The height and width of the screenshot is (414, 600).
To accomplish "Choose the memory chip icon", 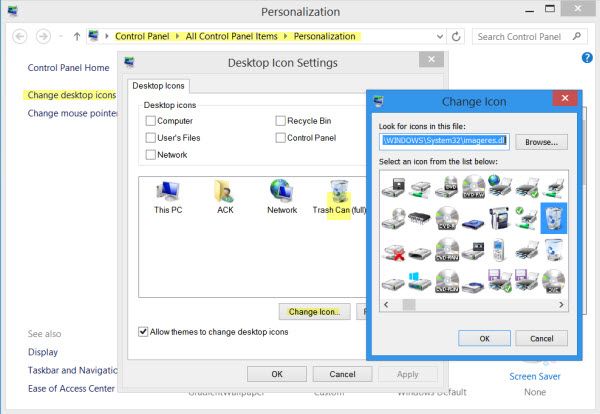I will [420, 218].
